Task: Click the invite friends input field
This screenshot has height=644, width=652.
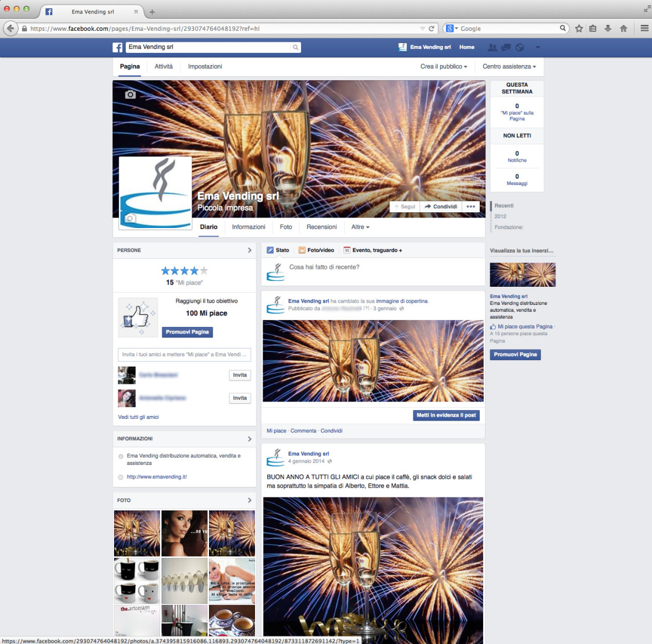Action: tap(184, 354)
